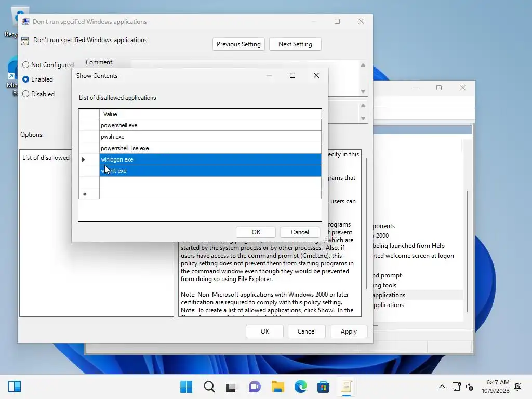Select the powershell.exe row

[210, 125]
